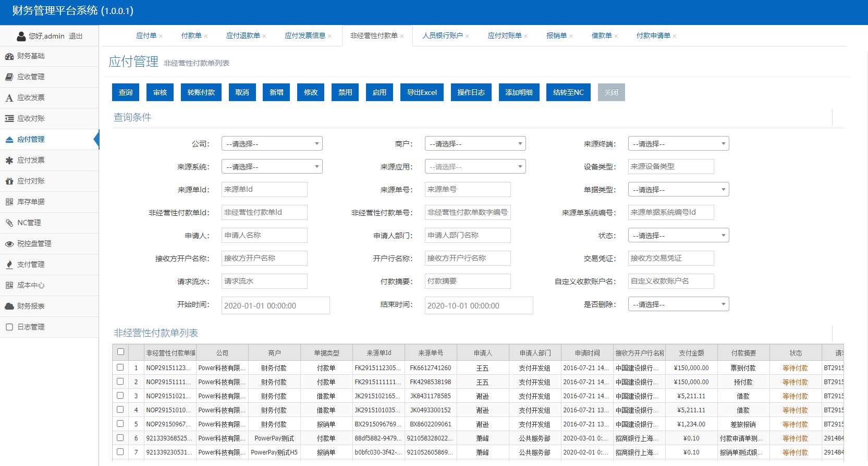
Task: Click the 退出 logout link
Action: tap(76, 36)
